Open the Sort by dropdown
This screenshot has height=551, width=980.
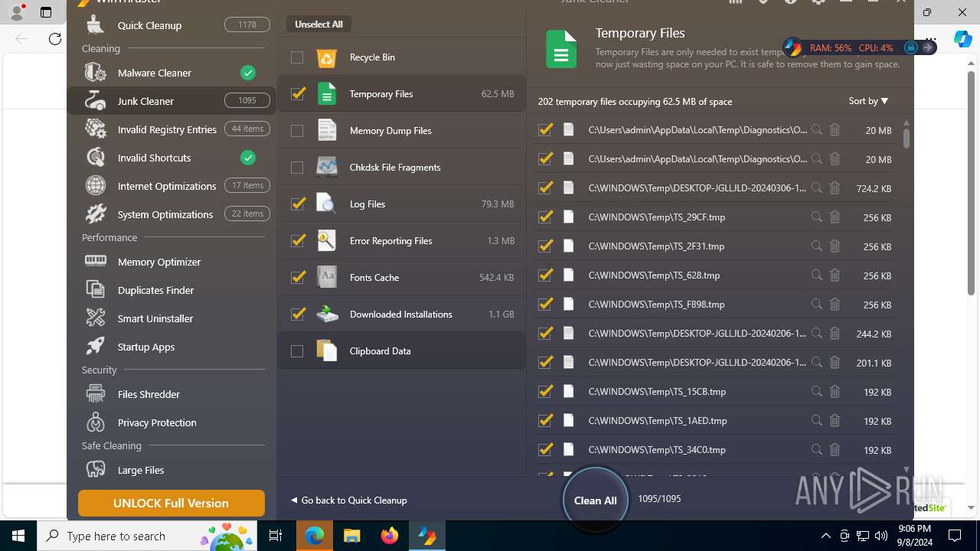[868, 101]
